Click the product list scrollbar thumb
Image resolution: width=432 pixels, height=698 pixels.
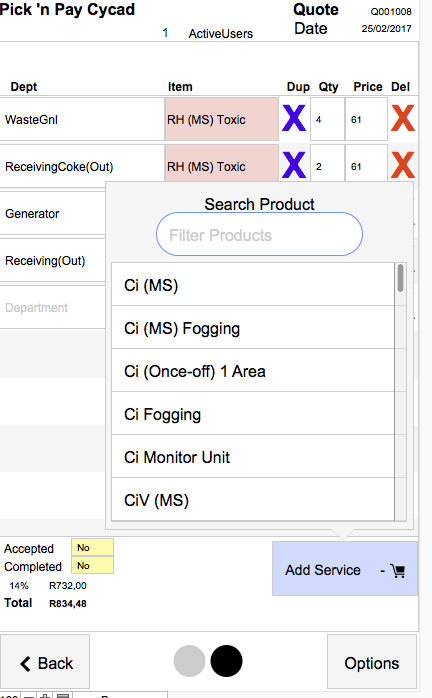pos(400,278)
